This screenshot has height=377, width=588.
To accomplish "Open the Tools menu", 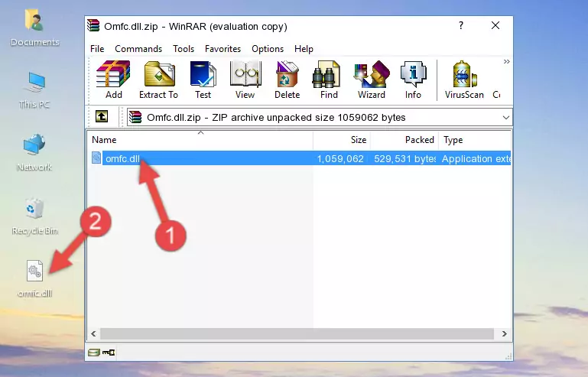I will click(184, 49).
